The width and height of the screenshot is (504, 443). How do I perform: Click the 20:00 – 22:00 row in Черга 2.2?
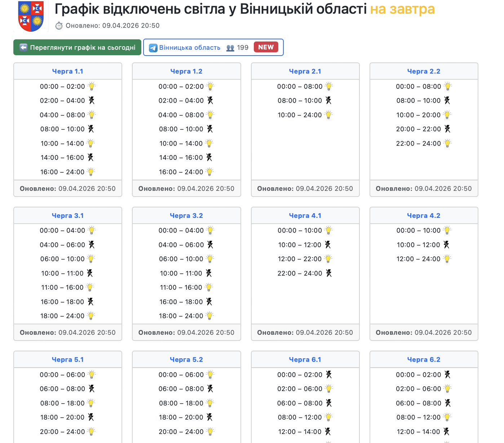[x=419, y=129]
